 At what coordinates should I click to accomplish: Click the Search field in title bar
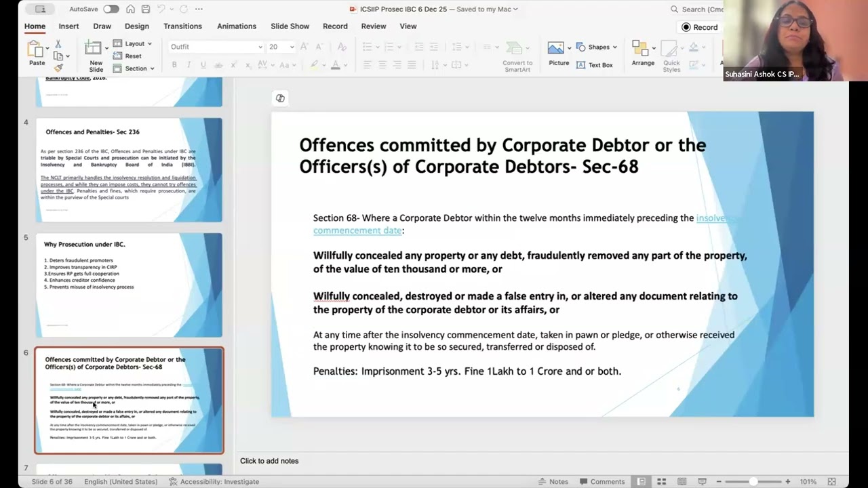pyautogui.click(x=697, y=9)
